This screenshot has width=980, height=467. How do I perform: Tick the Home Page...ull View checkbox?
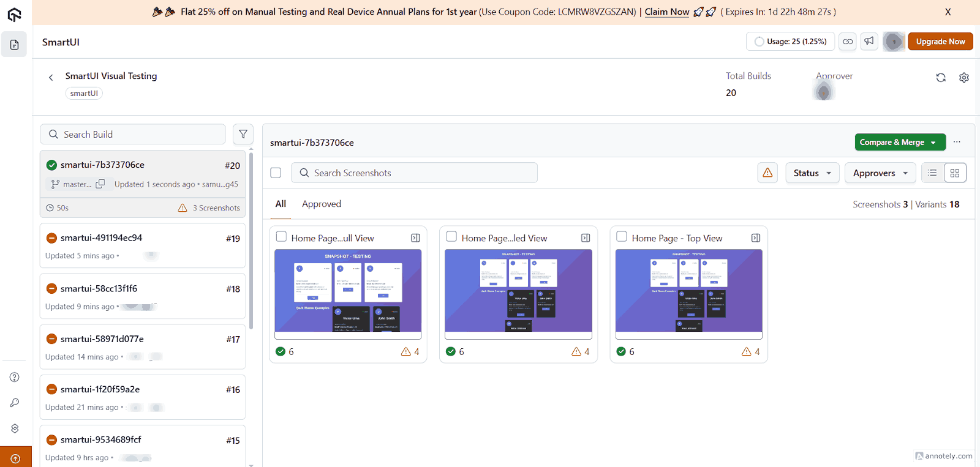click(x=281, y=237)
